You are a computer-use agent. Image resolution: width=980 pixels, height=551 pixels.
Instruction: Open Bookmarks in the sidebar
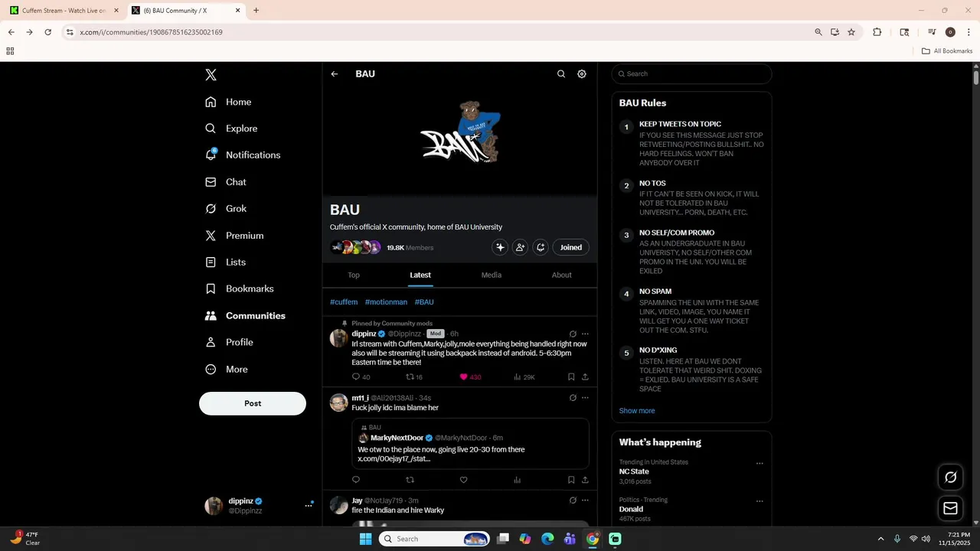coord(239,289)
